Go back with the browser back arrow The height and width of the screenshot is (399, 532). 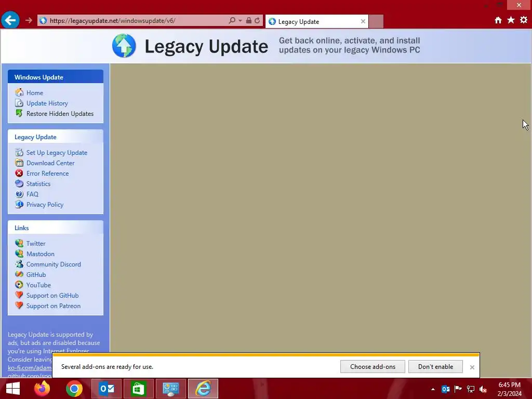(x=10, y=20)
